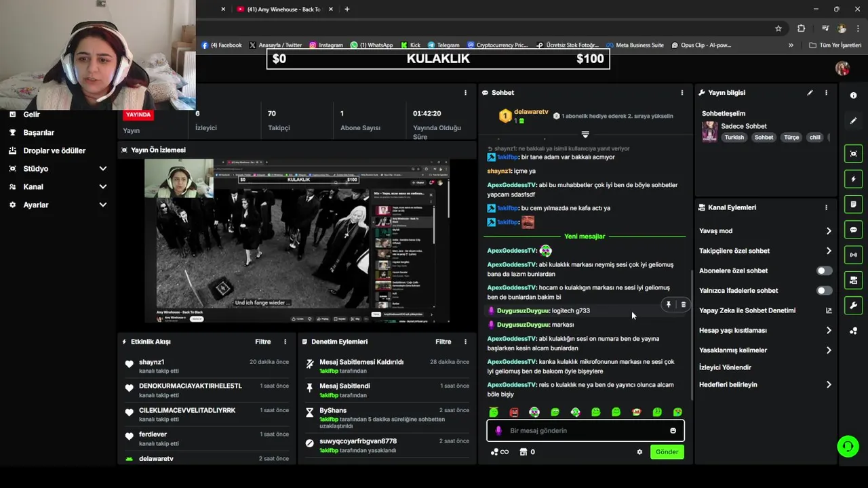
Task: Open Yapay Zeka ile Sohbet Denetimi
Action: 765,310
